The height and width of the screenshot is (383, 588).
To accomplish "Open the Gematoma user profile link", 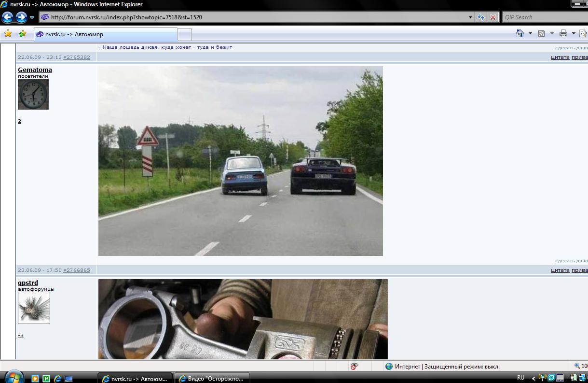I will pos(35,70).
